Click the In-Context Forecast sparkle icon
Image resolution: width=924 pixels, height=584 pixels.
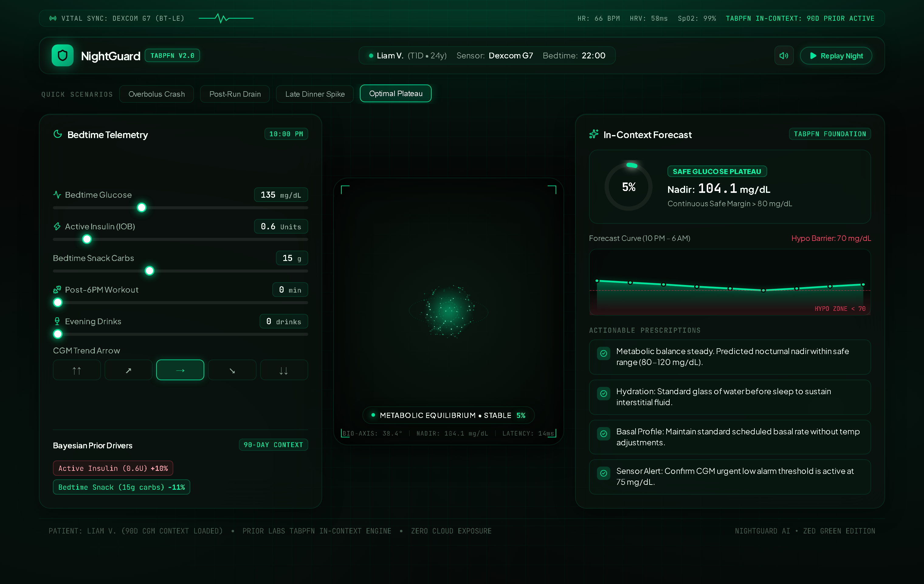click(594, 134)
